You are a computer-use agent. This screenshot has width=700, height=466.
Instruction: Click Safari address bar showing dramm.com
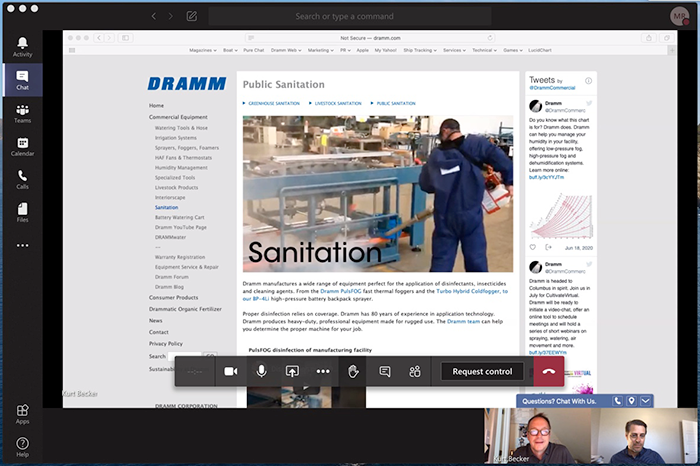(x=371, y=38)
